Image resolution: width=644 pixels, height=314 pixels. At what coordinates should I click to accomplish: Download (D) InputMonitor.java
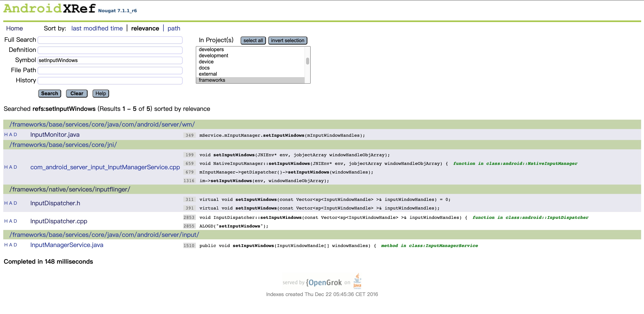coord(16,135)
